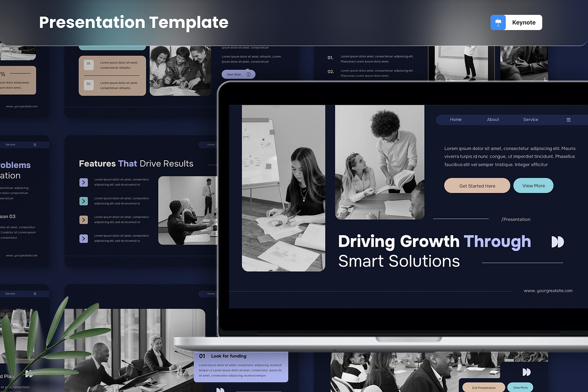Screen dimensions: 588x392
Task: Click the 02. number box in the tan card
Action: click(x=89, y=85)
